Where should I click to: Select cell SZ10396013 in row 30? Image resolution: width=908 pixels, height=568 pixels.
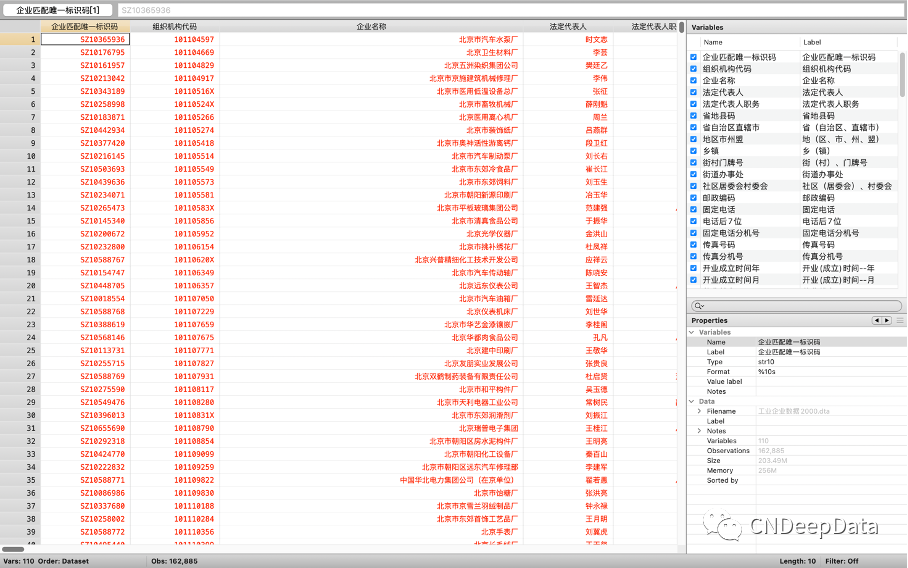[x=85, y=415]
